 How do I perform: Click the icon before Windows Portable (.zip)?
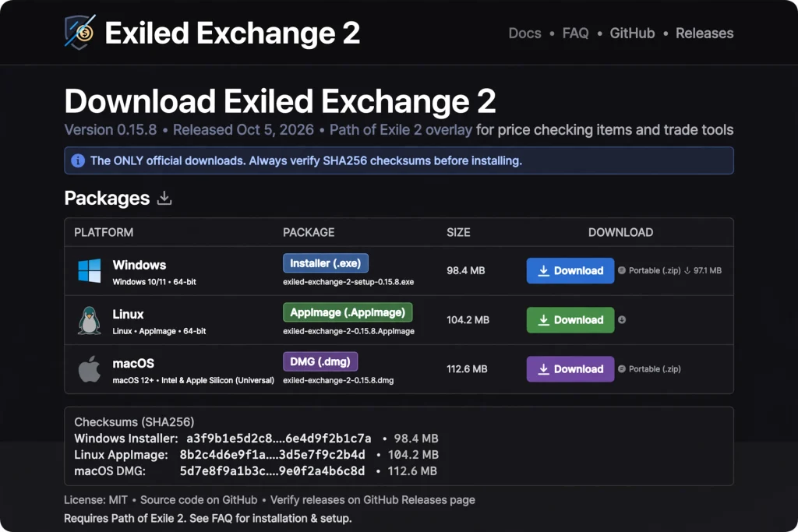point(622,270)
